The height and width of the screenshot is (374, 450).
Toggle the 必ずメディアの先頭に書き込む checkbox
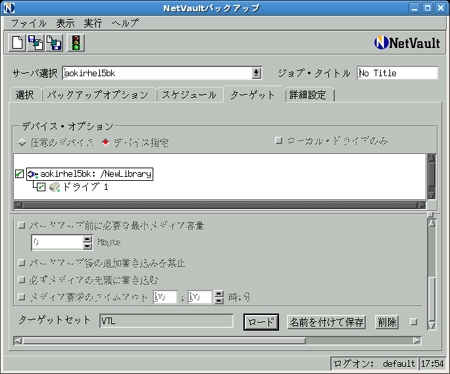point(22,279)
